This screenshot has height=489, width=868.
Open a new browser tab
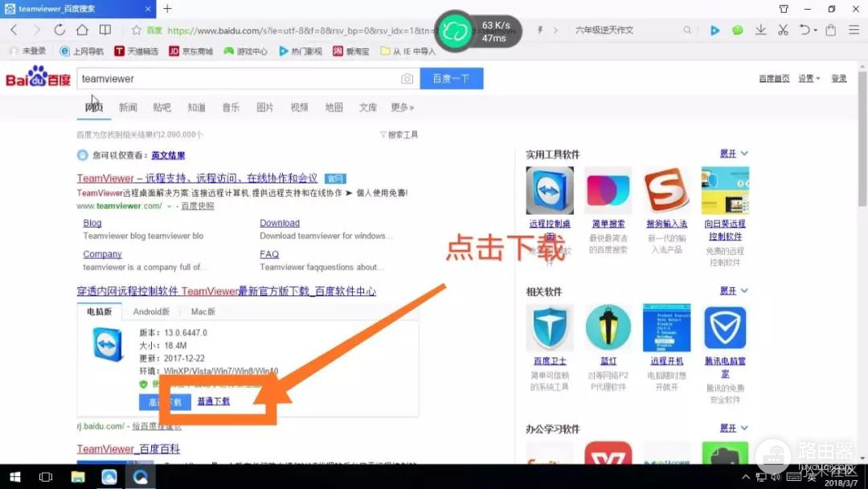point(168,8)
